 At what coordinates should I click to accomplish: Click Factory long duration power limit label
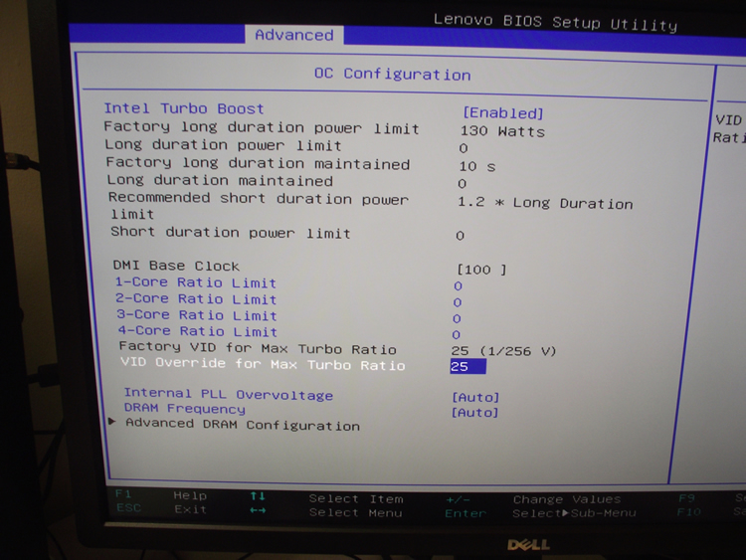point(262,127)
